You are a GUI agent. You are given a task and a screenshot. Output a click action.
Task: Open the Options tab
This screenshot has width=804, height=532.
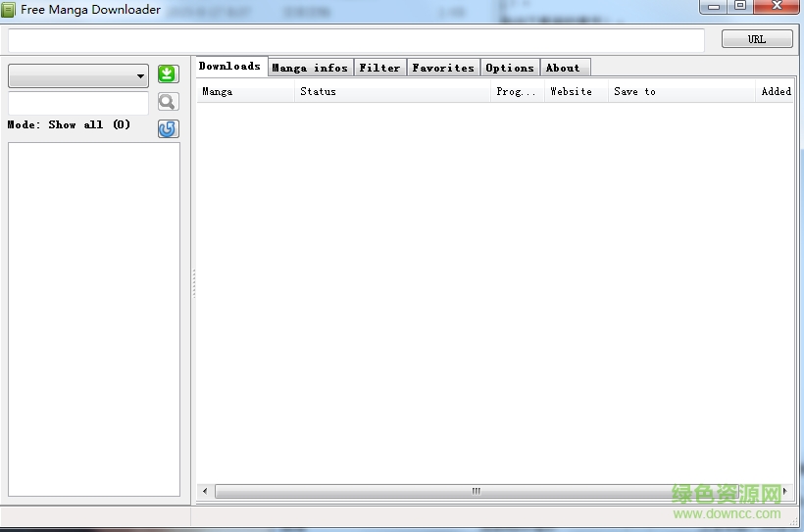510,69
